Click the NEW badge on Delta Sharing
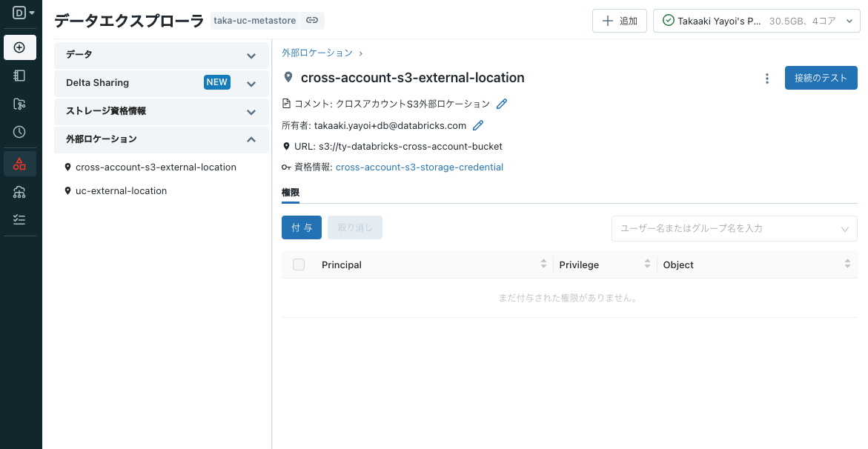Image resolution: width=868 pixels, height=449 pixels. [217, 82]
